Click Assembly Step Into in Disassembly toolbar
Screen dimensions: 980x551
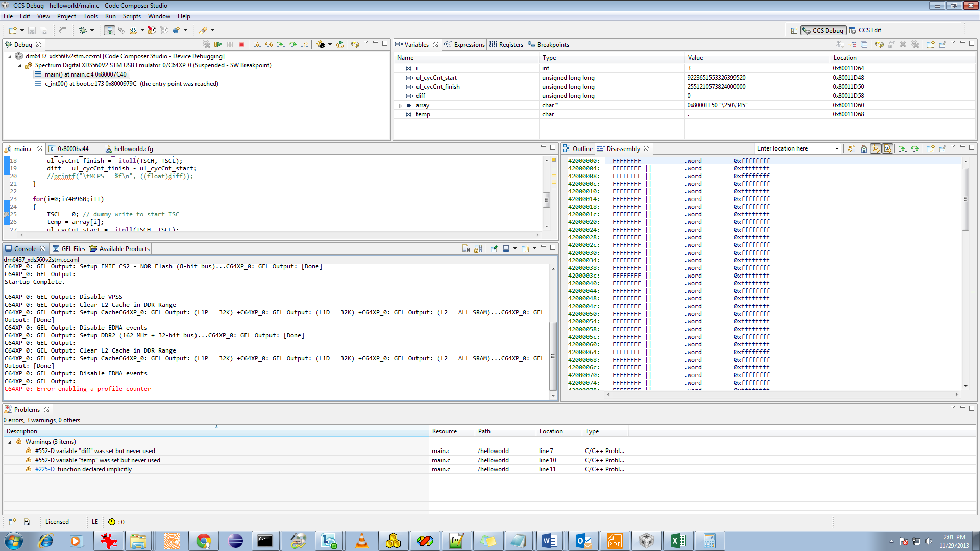(903, 149)
